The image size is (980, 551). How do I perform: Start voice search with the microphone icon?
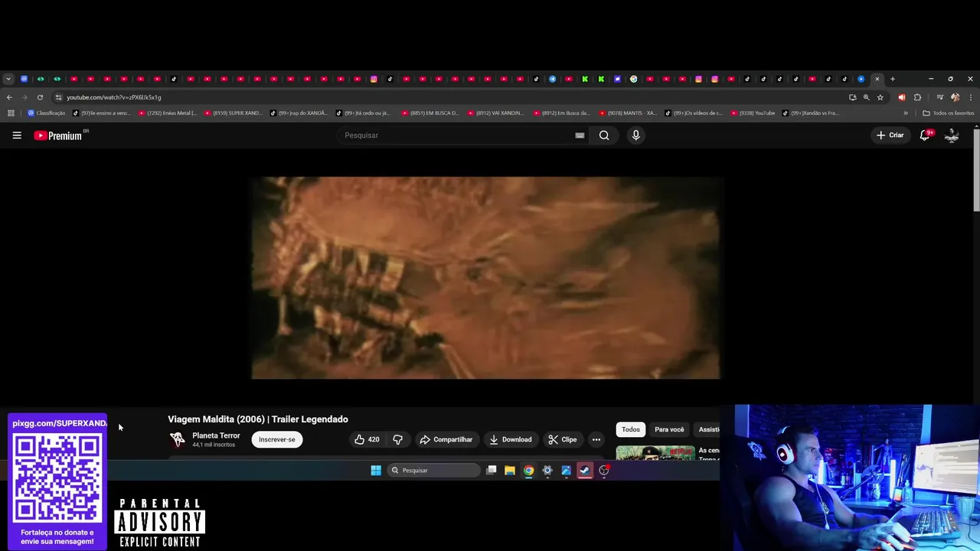pos(635,135)
